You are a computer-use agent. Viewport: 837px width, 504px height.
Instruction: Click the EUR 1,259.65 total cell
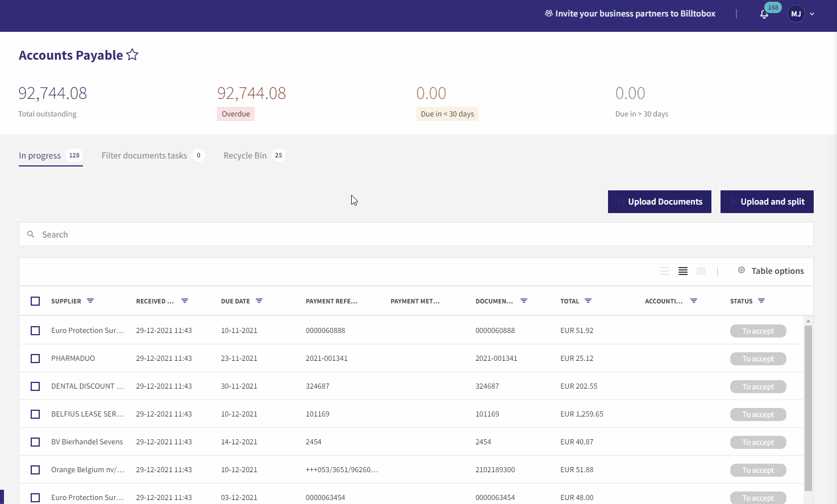pyautogui.click(x=582, y=414)
